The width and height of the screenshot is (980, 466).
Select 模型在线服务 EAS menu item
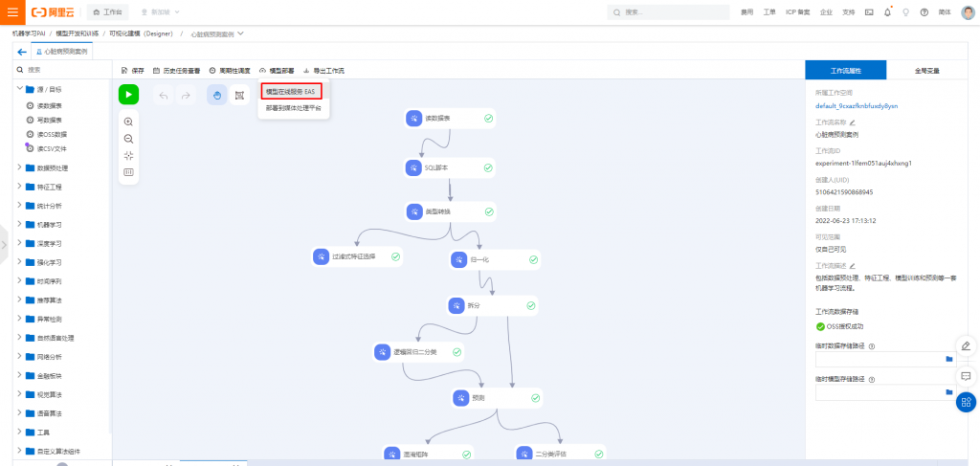293,91
